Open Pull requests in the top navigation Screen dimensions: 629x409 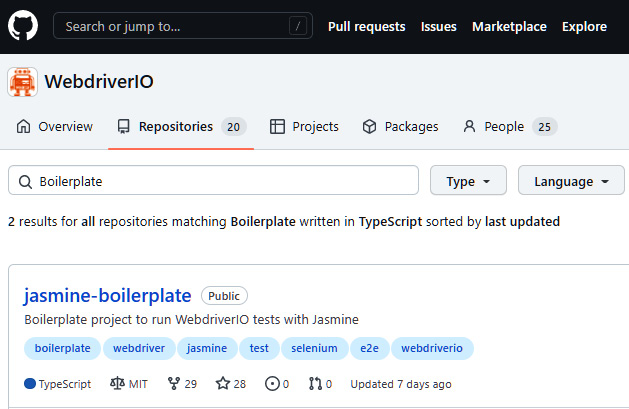[x=367, y=26]
